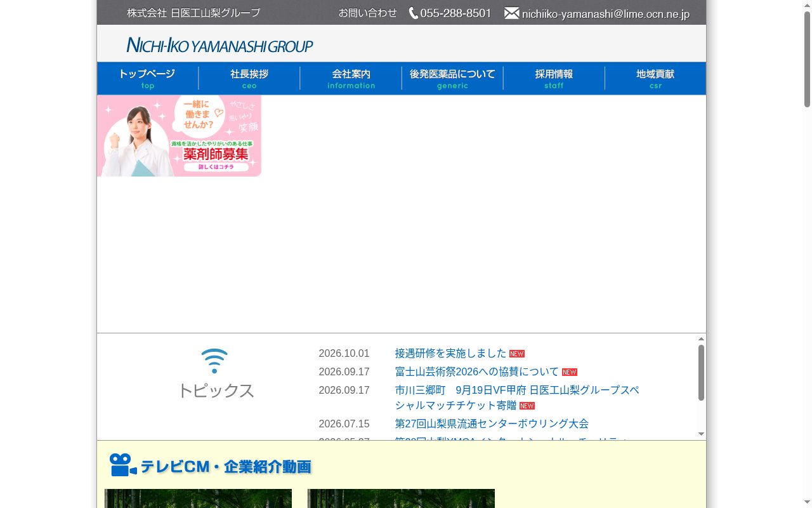
Task: Click the NEW badge after シャルマッチチケット寄贈
Action: [527, 406]
